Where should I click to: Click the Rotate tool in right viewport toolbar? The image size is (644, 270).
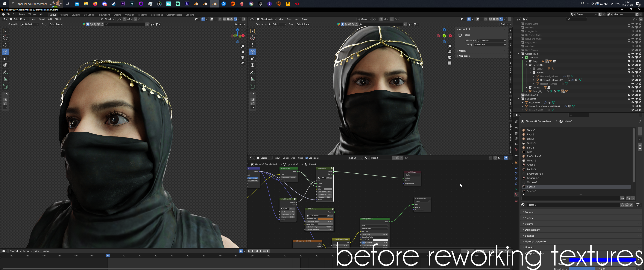pos(253,52)
